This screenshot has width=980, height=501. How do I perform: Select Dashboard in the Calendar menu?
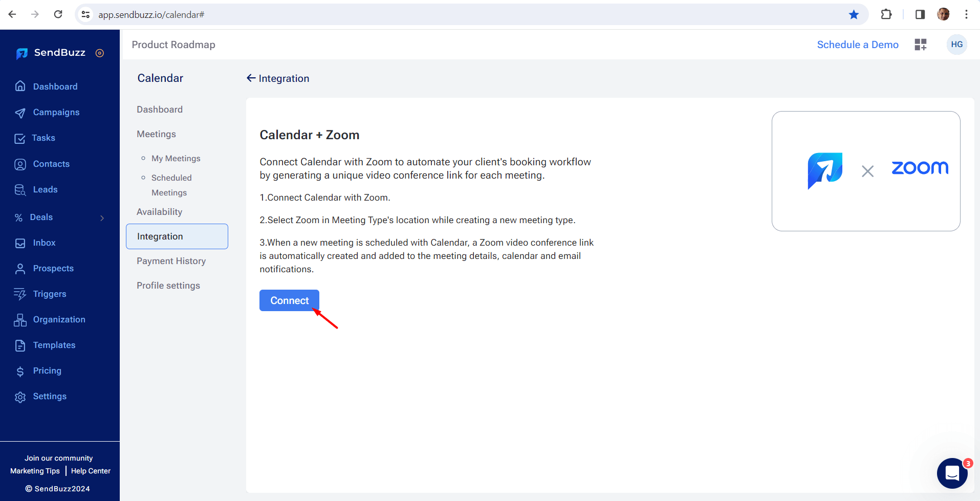pos(160,110)
